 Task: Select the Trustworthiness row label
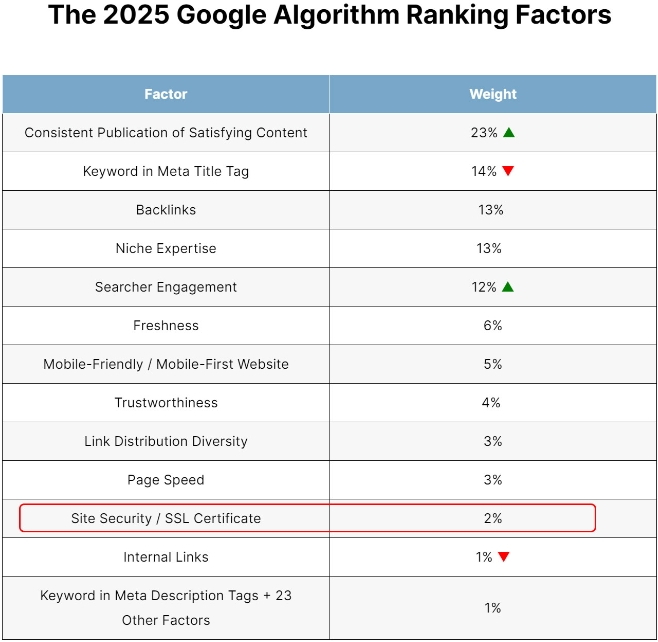(166, 402)
